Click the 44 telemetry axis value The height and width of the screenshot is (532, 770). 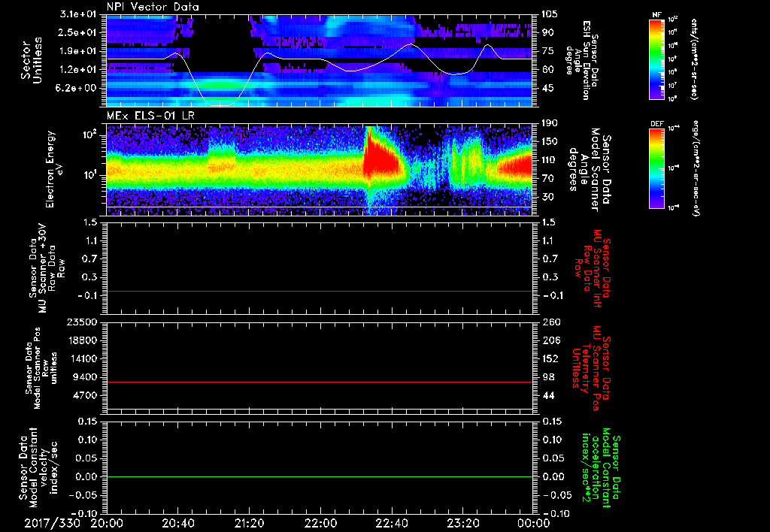547,395
